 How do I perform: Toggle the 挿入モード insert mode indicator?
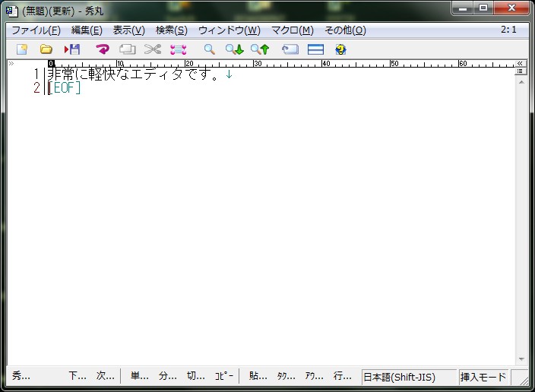pos(483,377)
